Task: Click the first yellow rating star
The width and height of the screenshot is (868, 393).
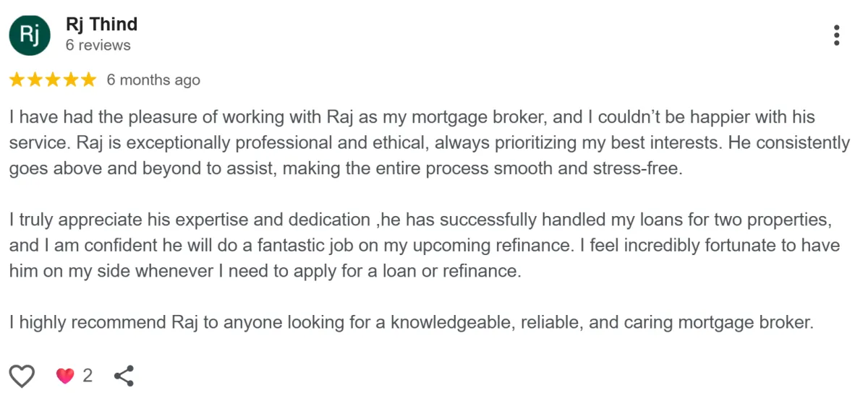Action: click(x=17, y=79)
